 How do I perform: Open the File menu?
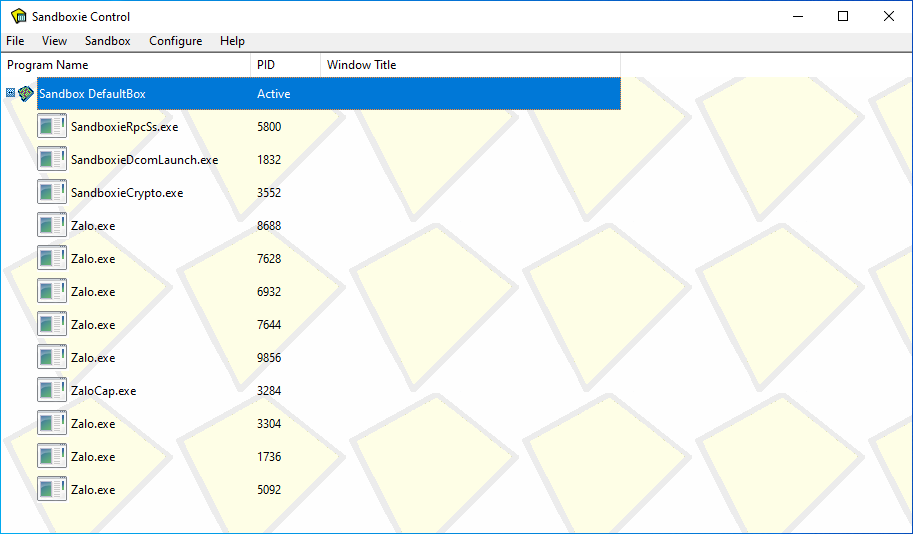click(x=15, y=41)
